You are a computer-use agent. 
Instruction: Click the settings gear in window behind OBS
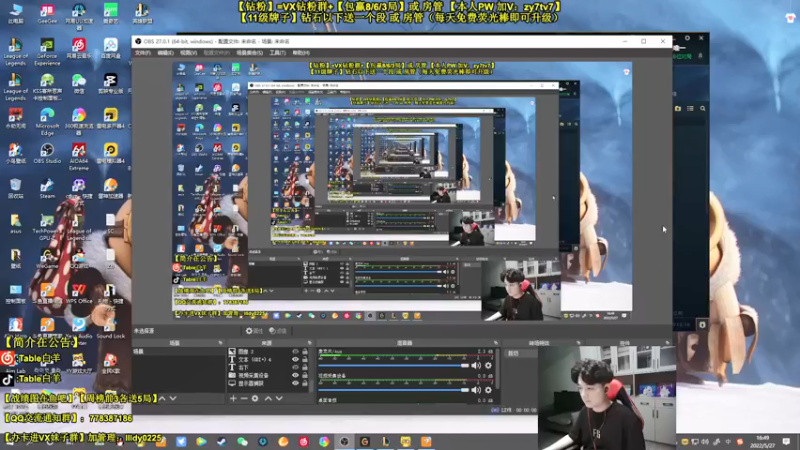pyautogui.click(x=687, y=38)
